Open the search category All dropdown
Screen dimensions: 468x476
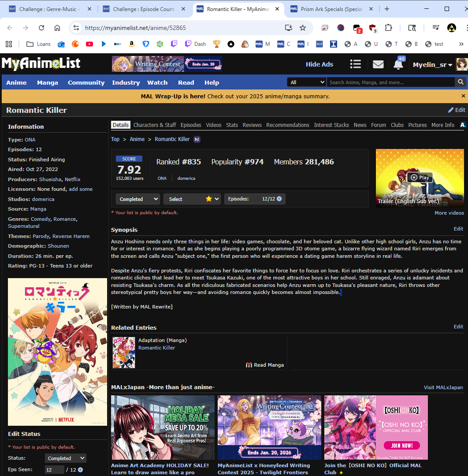click(307, 82)
